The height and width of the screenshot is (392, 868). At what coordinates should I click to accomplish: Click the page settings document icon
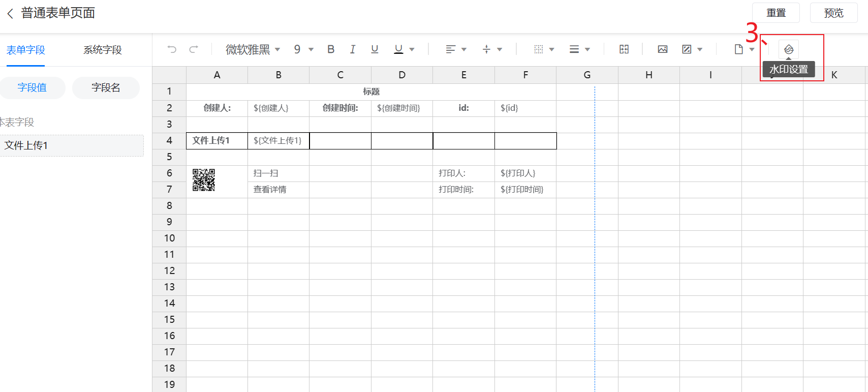point(739,49)
